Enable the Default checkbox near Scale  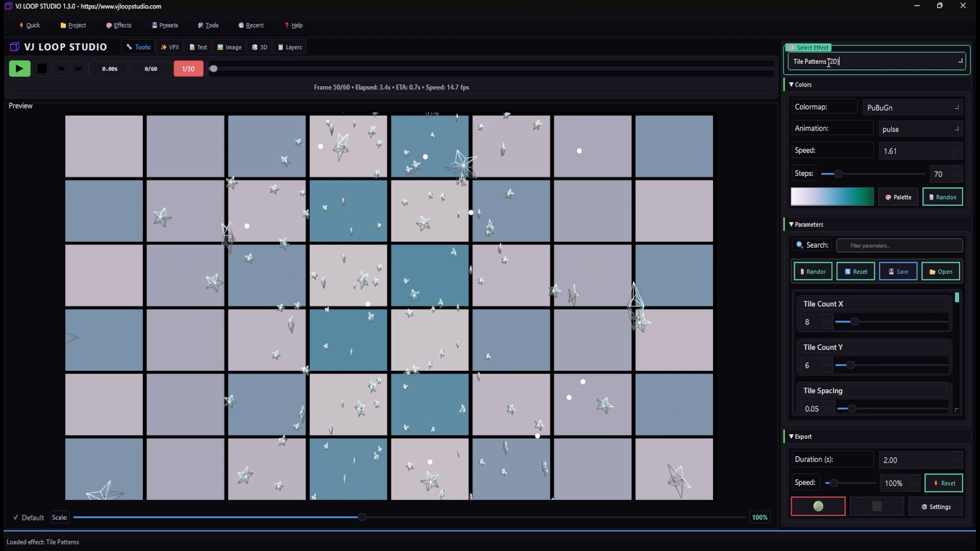[16, 517]
